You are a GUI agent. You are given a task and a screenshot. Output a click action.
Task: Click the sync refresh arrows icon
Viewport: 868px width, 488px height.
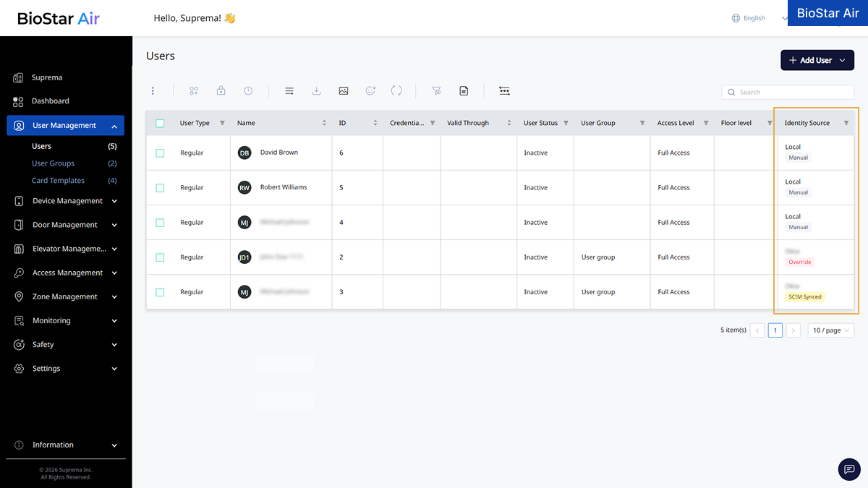click(396, 91)
